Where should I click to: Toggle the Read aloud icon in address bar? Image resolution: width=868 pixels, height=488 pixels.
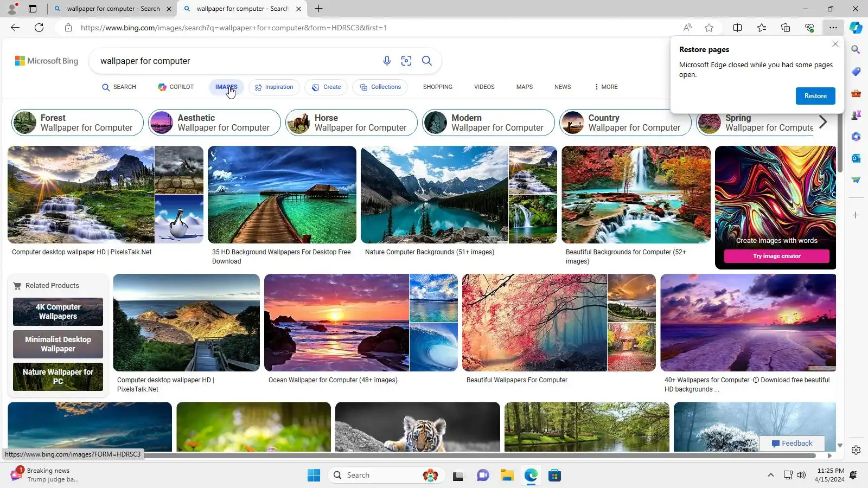click(x=687, y=28)
